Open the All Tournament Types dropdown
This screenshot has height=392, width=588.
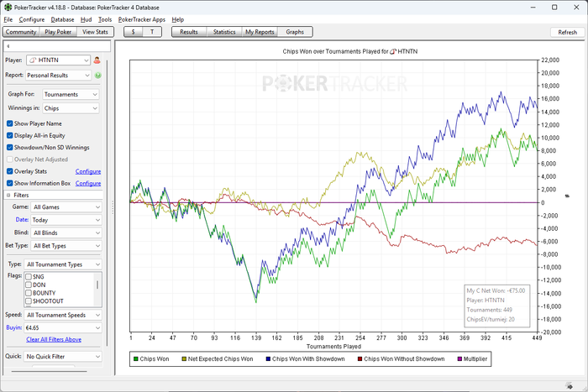[x=63, y=264]
